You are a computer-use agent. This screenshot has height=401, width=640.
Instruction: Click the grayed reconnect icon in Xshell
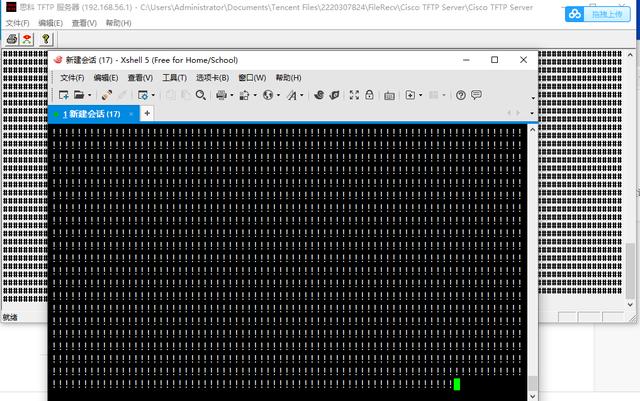tap(122, 95)
